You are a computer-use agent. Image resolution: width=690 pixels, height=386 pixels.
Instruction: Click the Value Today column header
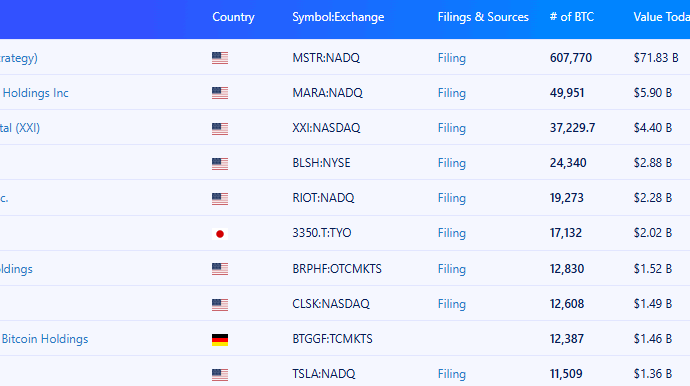tap(661, 17)
